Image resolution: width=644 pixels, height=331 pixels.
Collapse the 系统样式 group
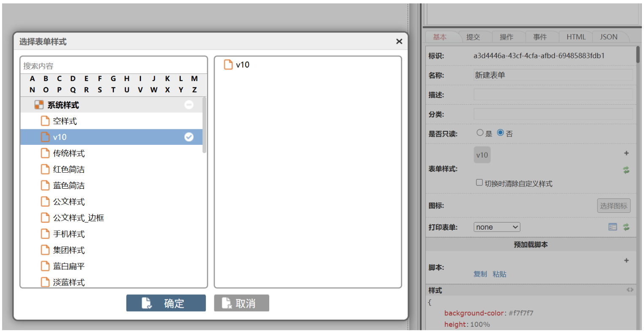coord(189,105)
